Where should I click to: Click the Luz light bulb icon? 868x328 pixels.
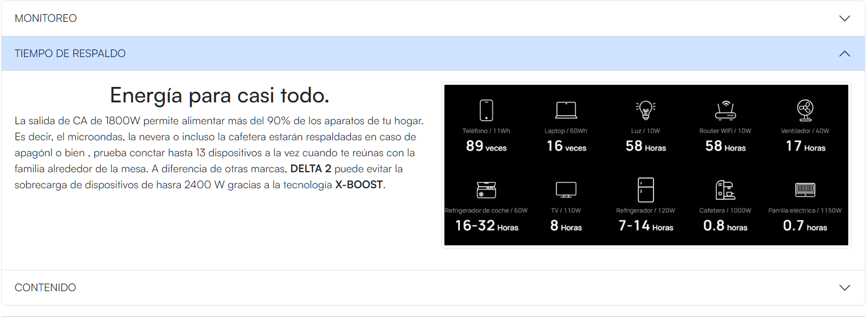click(x=646, y=110)
